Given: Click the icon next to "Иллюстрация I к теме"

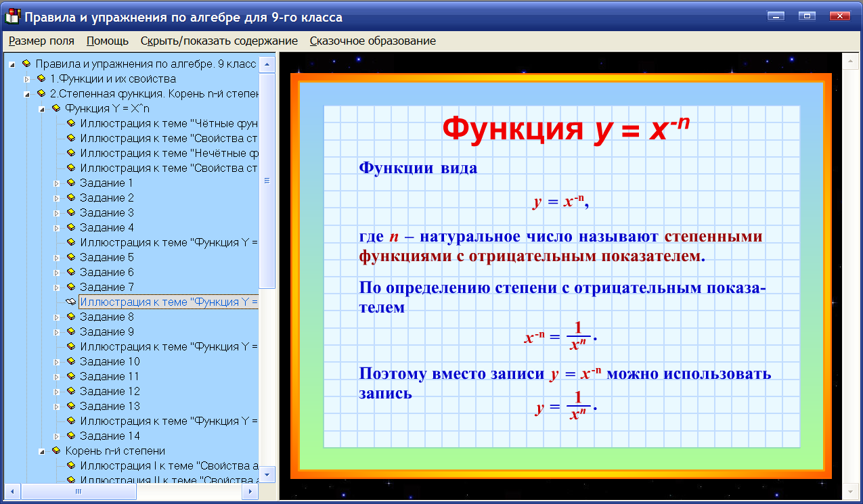Looking at the screenshot, I should 70,465.
